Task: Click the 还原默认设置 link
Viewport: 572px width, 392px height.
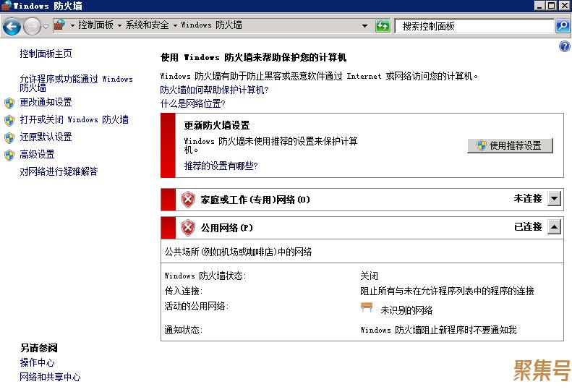Action: pyautogui.click(x=46, y=137)
